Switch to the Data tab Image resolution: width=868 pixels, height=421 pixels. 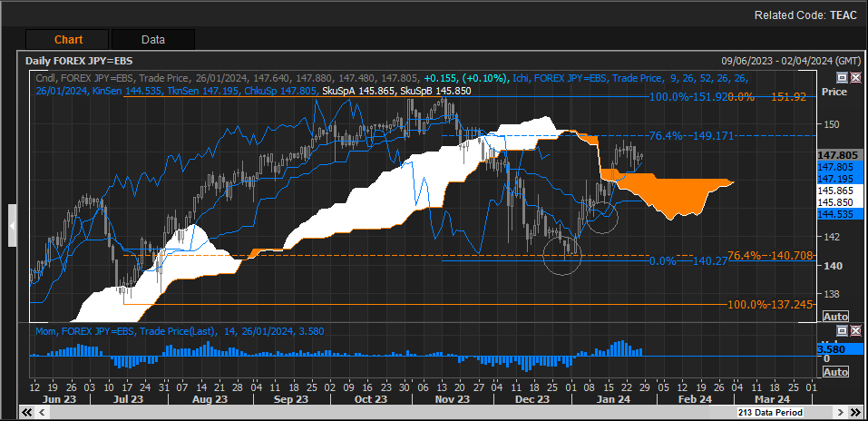pyautogui.click(x=152, y=39)
